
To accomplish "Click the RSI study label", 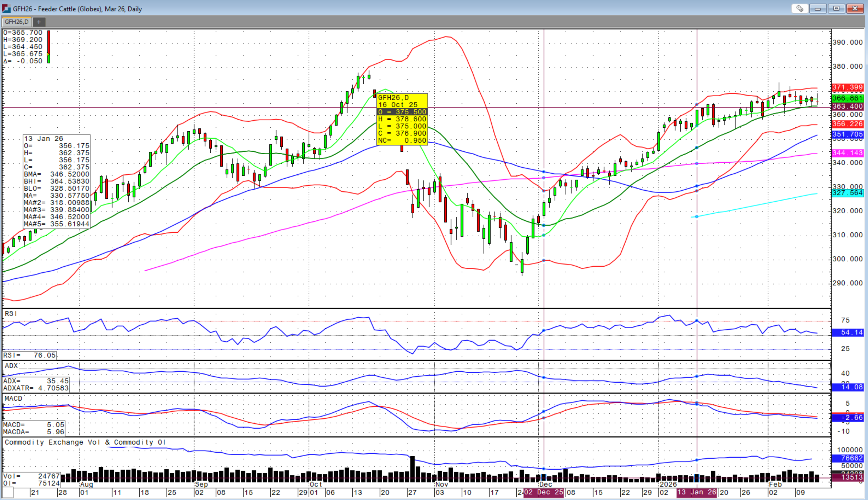I will point(11,314).
